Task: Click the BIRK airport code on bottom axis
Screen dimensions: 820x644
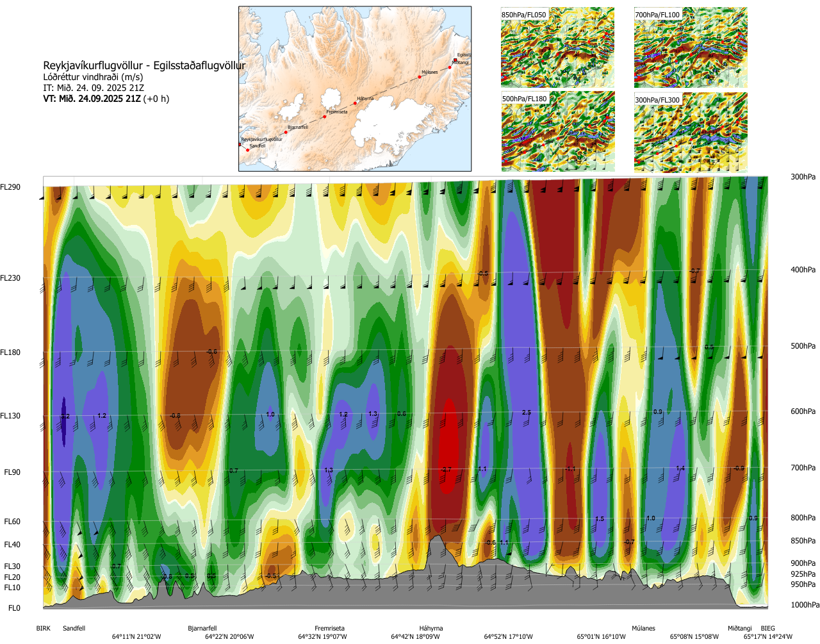Action: coord(43,629)
